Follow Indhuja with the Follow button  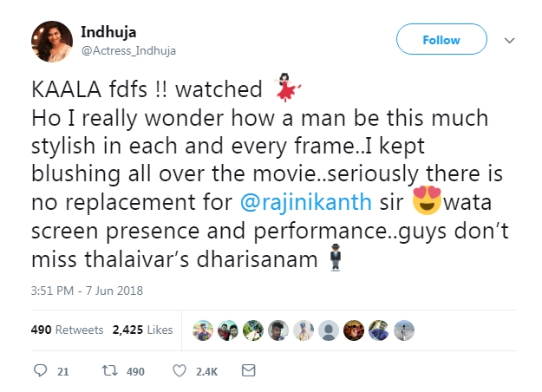click(441, 40)
